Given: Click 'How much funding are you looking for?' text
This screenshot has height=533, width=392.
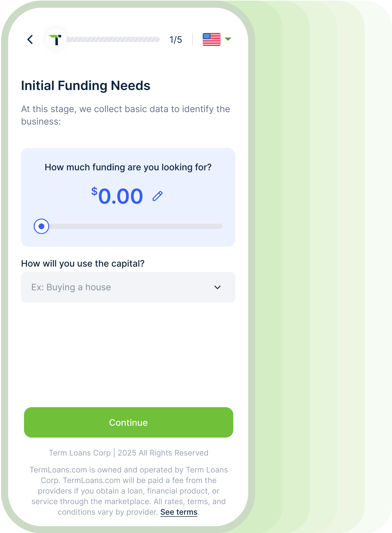Looking at the screenshot, I should point(128,167).
